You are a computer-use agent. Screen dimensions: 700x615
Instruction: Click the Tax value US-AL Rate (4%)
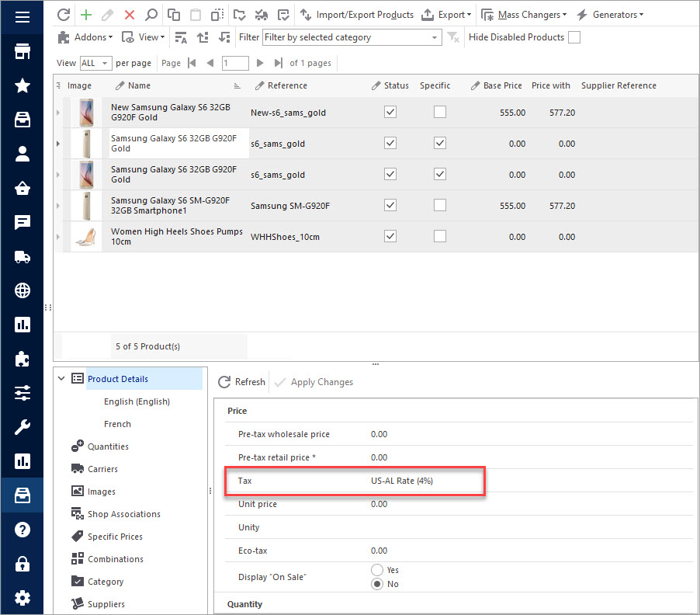[402, 481]
